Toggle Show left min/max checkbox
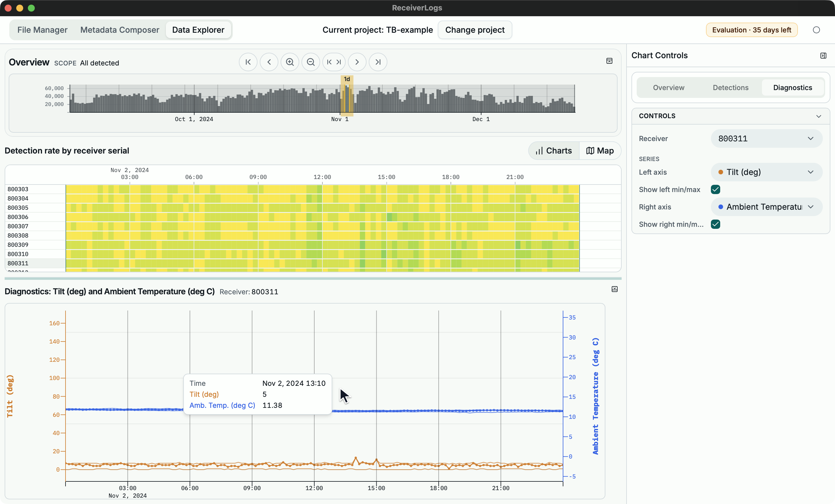835x504 pixels. click(715, 189)
